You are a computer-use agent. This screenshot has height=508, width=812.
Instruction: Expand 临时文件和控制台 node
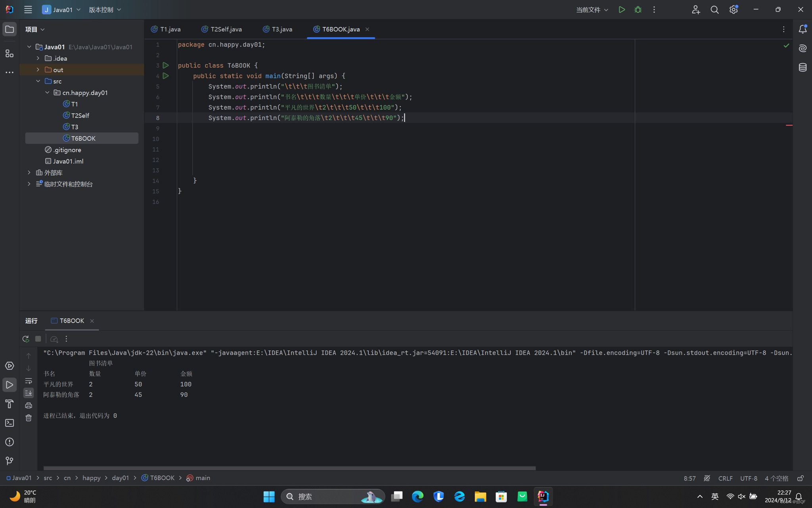pos(29,184)
